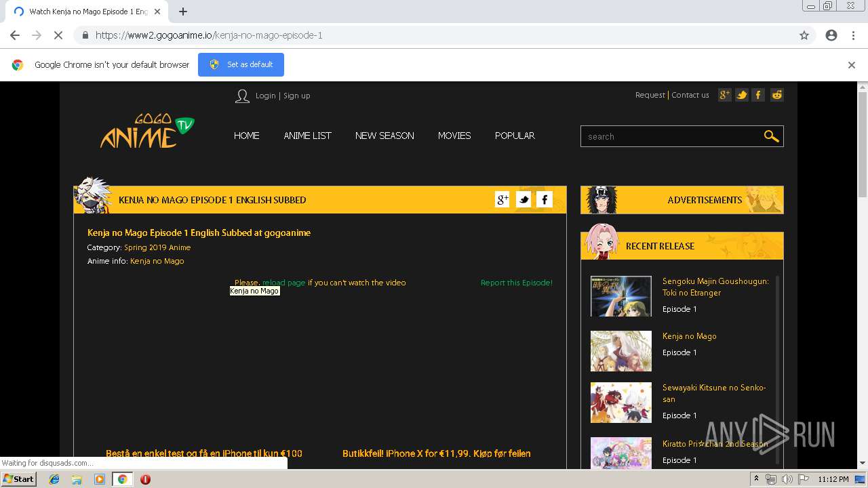Open the Spring 2019 Anime category
The image size is (868, 488).
pos(157,247)
